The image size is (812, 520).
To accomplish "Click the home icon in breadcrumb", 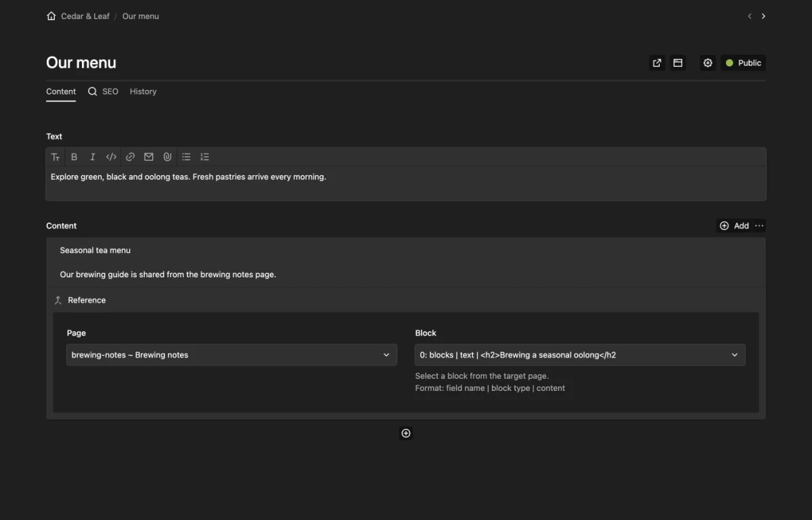I will (x=51, y=16).
